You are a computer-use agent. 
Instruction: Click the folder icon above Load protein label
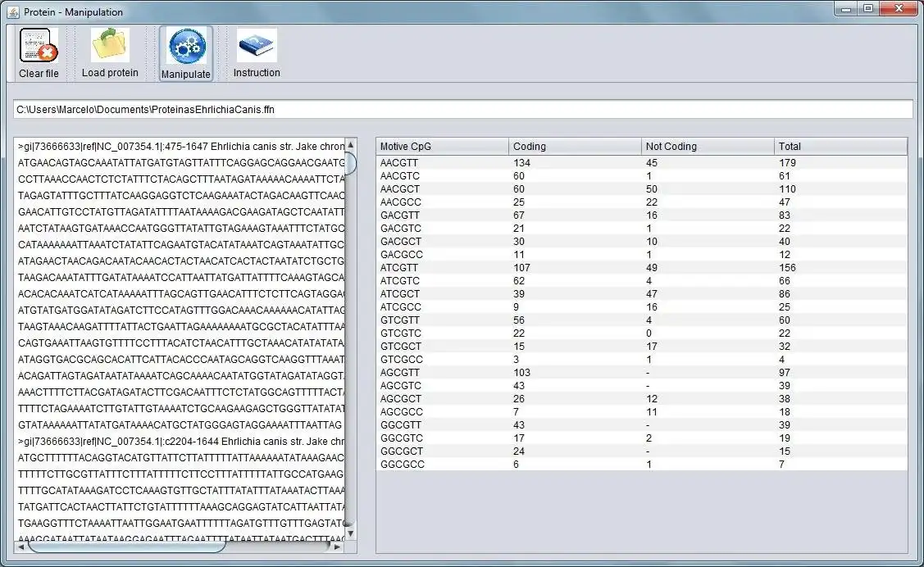click(x=109, y=43)
